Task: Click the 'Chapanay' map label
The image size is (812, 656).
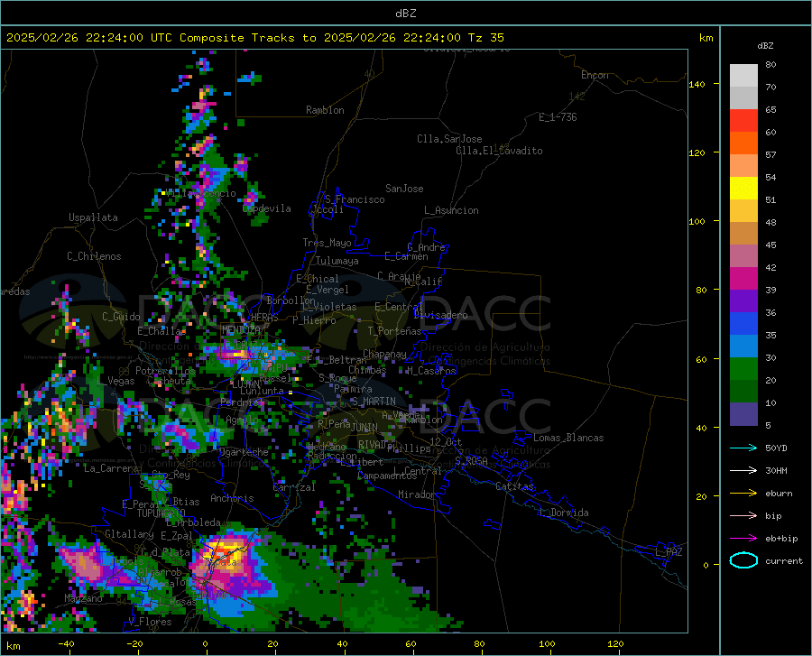Action: [384, 354]
